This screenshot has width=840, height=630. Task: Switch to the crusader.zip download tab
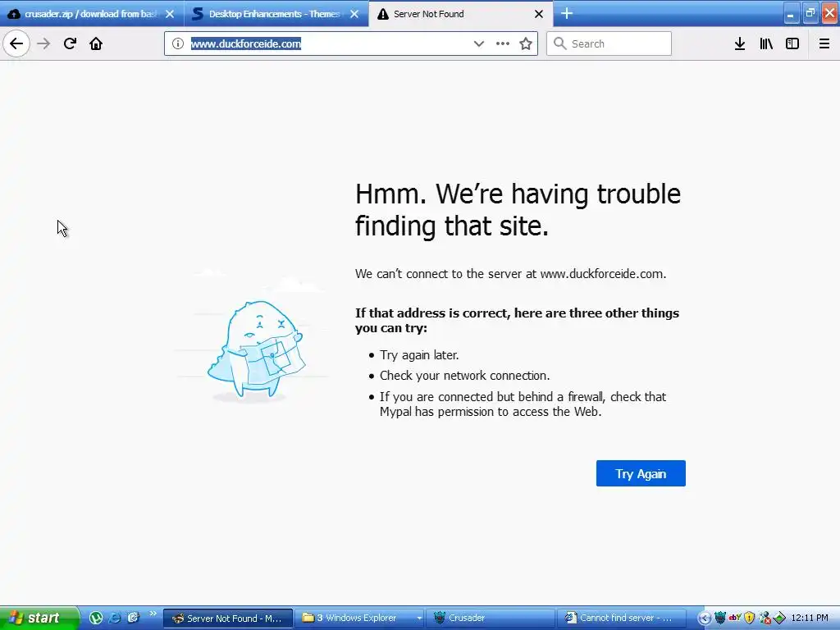(92, 14)
